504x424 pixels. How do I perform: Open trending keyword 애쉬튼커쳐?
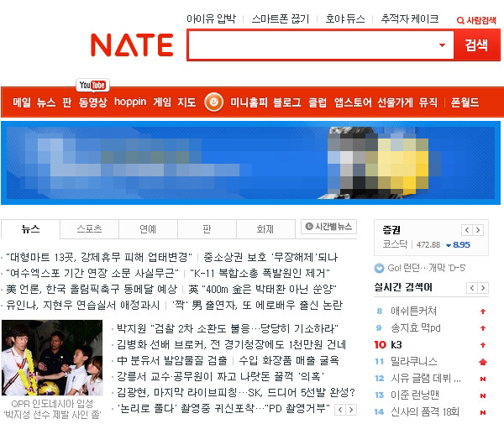point(413,311)
